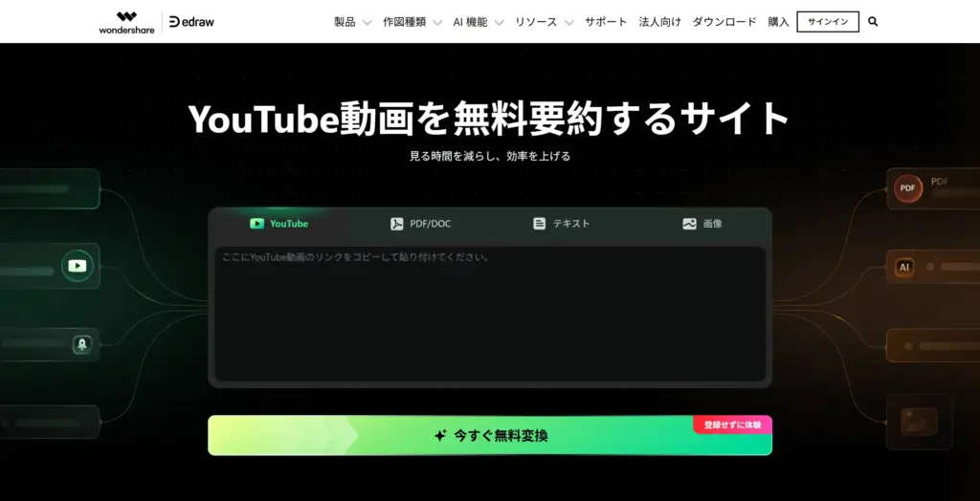Click the bell icon on left node
The width and height of the screenshot is (980, 501).
pos(82,344)
